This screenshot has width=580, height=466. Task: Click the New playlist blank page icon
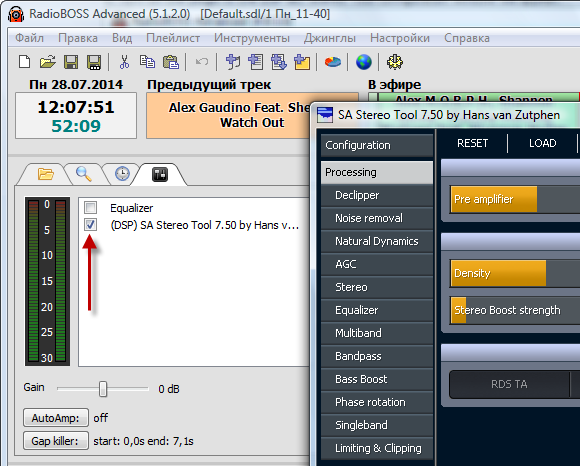24,62
